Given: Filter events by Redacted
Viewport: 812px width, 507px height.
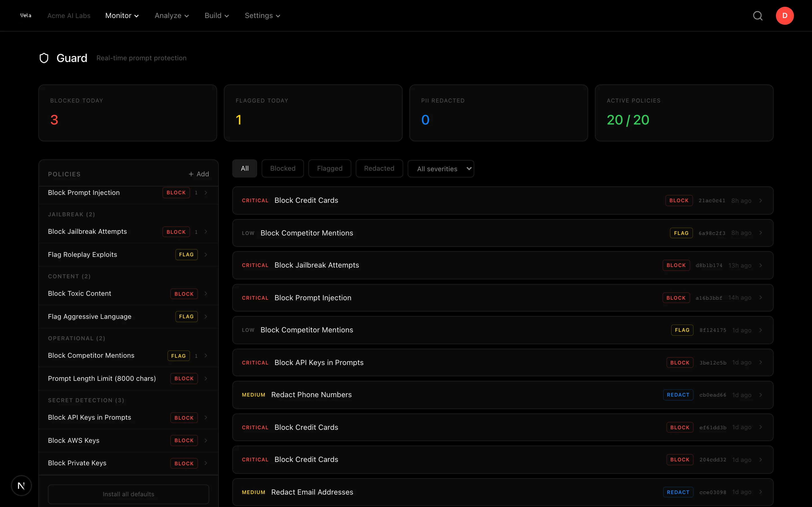Looking at the screenshot, I should tap(379, 168).
